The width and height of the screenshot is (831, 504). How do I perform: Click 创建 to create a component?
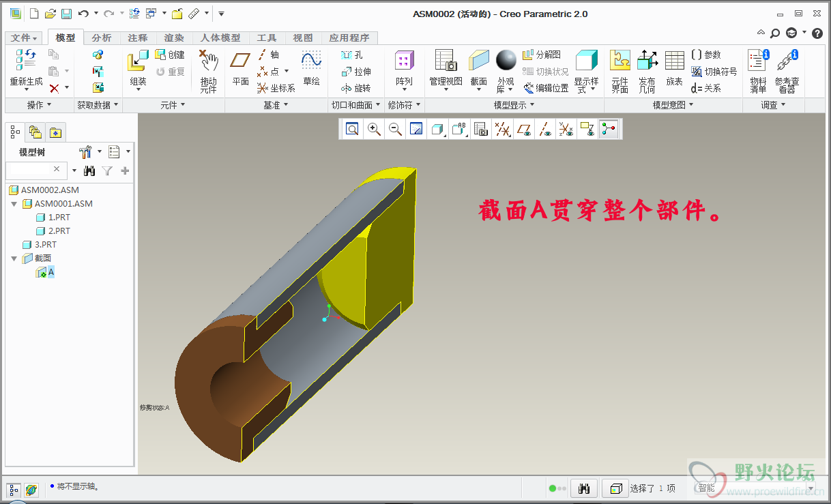coord(170,55)
